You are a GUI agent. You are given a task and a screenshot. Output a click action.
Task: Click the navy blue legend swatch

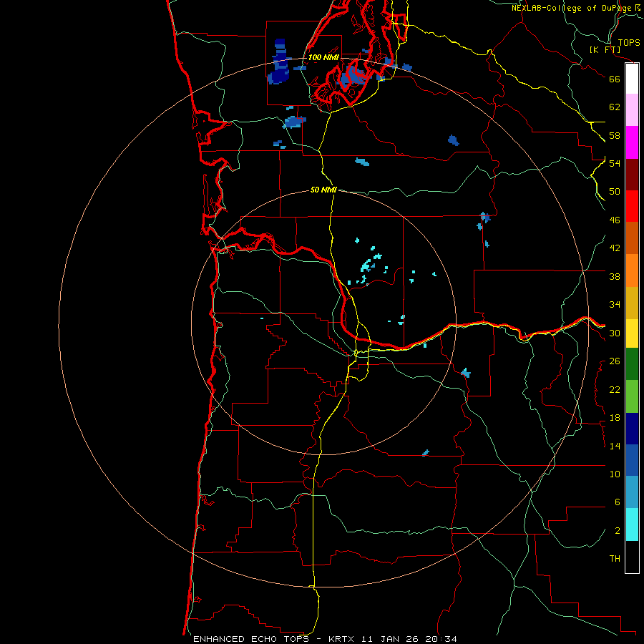[x=632, y=429]
